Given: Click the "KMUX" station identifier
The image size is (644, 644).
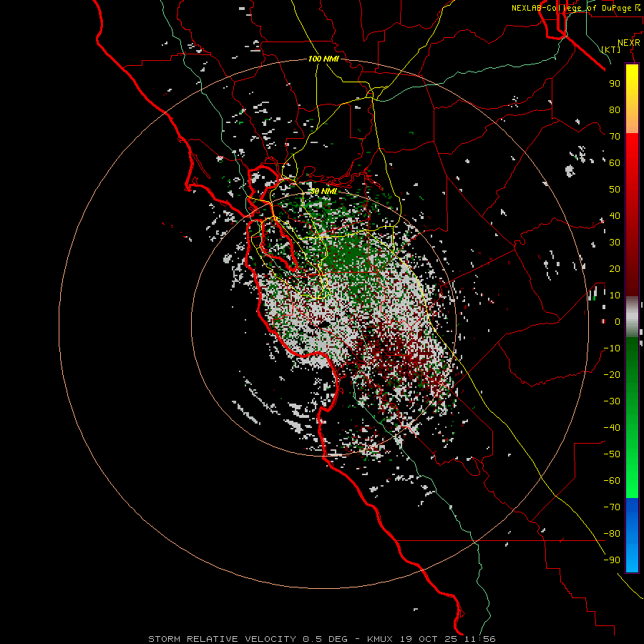Looking at the screenshot, I should tap(380, 639).
